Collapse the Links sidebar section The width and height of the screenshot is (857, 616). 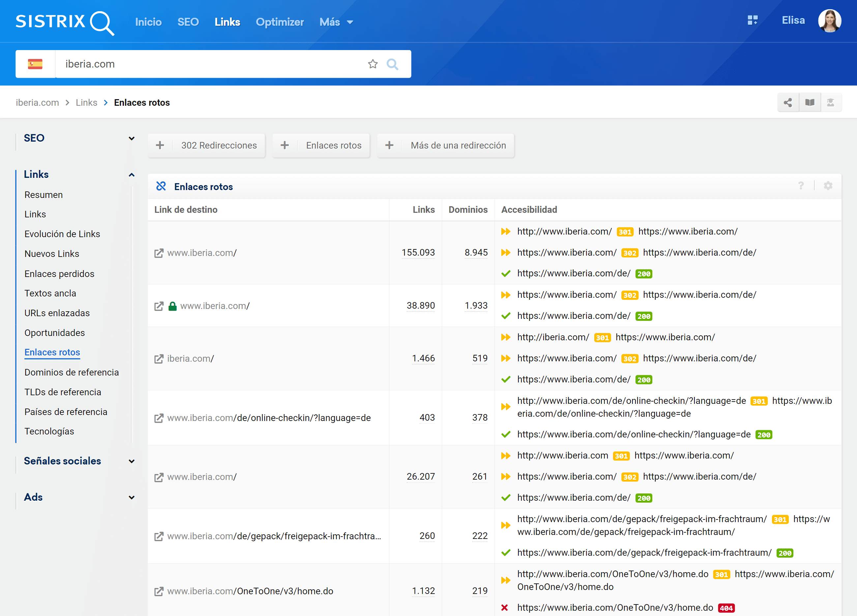tap(131, 175)
